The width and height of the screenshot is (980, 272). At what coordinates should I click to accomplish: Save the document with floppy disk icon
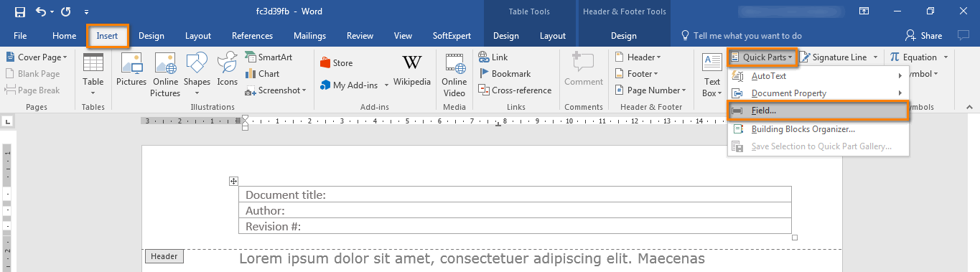pos(19,12)
